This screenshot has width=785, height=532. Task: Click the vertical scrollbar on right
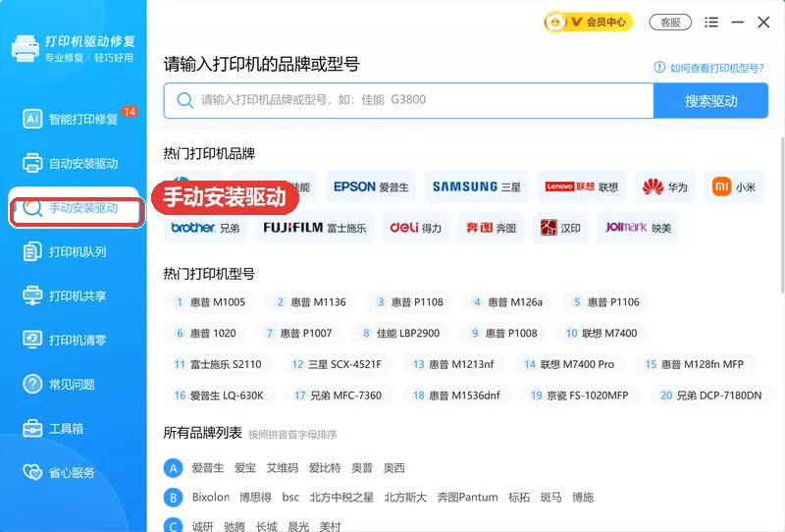click(782, 215)
